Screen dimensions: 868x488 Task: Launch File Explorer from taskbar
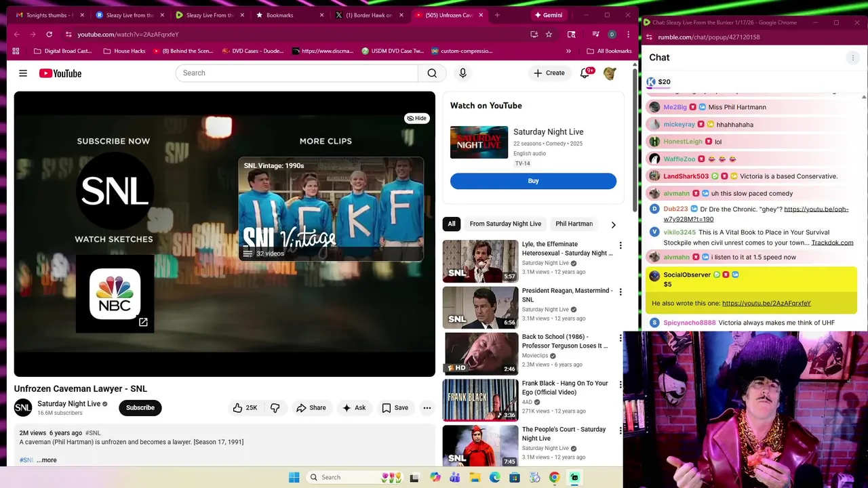pyautogui.click(x=475, y=477)
